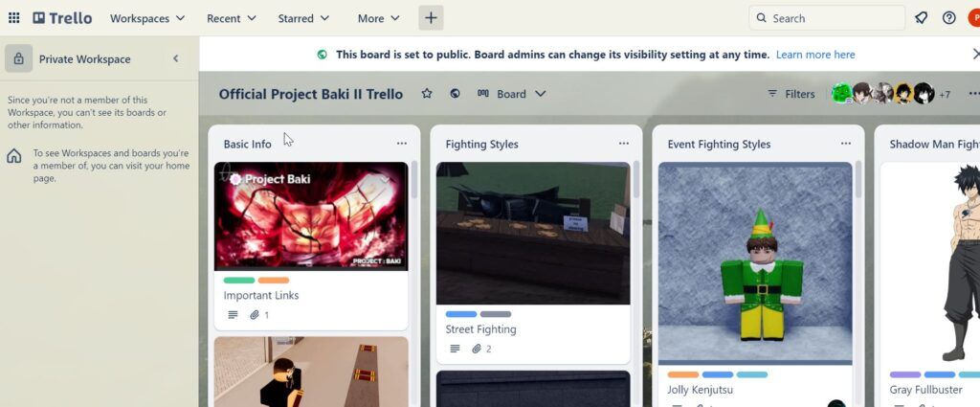Open the Starred dropdown menu
980x407 pixels.
303,18
